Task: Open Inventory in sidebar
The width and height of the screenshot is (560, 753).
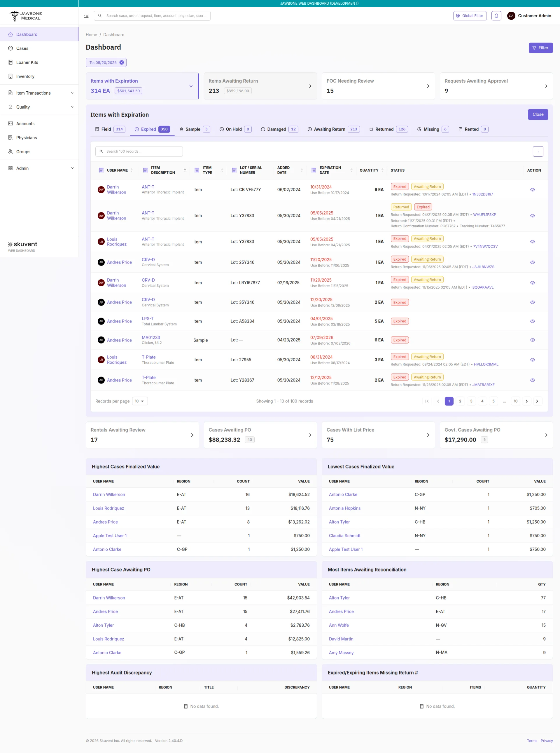Action: pyautogui.click(x=39, y=76)
